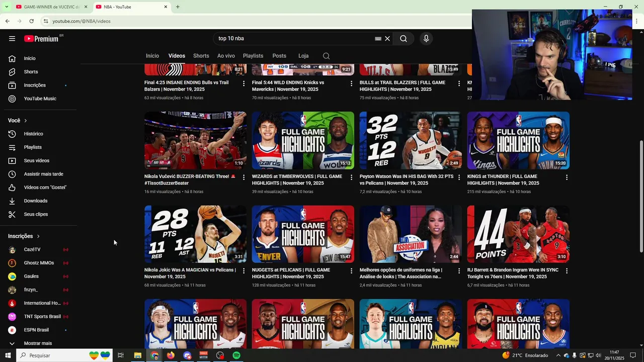Show hidden system tray icons
This screenshot has width=644, height=362.
(558, 355)
